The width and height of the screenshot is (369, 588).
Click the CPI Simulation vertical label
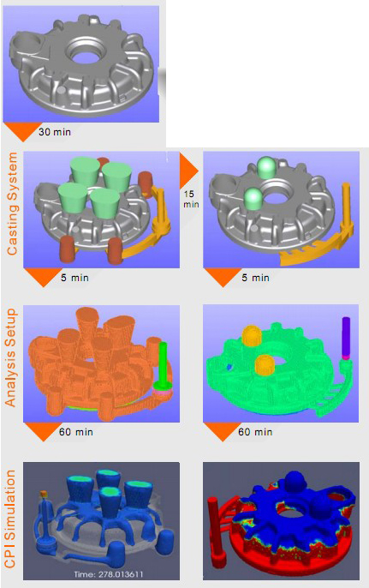click(x=10, y=519)
